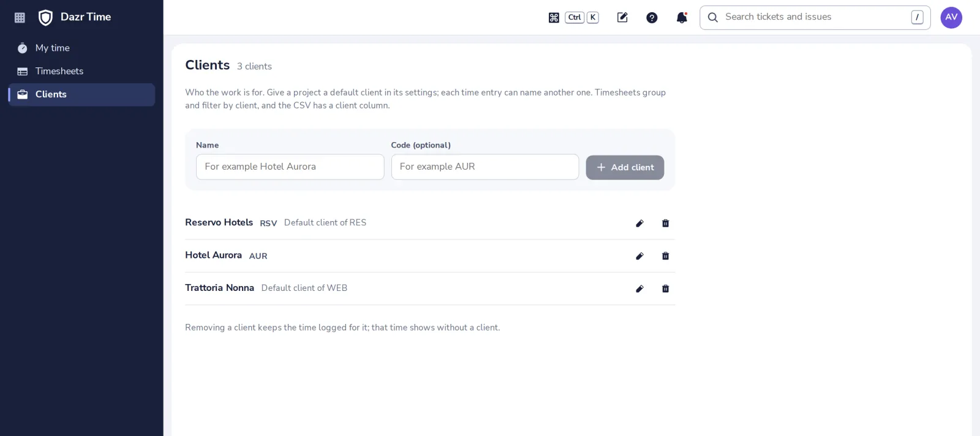Edit the Hotel Aurora client
This screenshot has width=980, height=436.
(639, 256)
